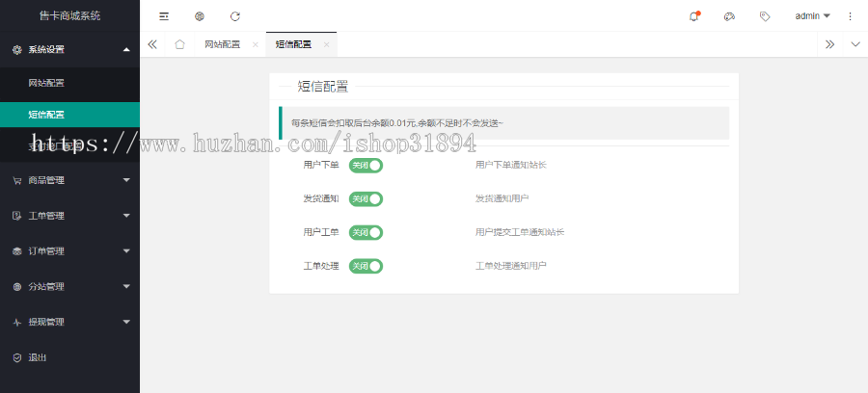The image size is (868, 393).
Task: Open the 订单管理 sidebar menu
Action: tap(69, 251)
